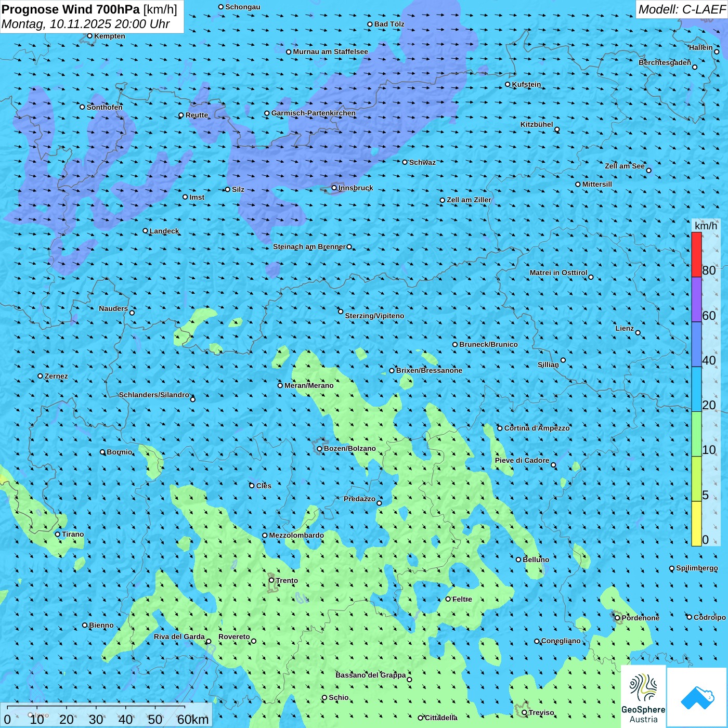Image resolution: width=728 pixels, height=728 pixels.
Task: Click the '60km' scale bar label
Action: pos(193,719)
